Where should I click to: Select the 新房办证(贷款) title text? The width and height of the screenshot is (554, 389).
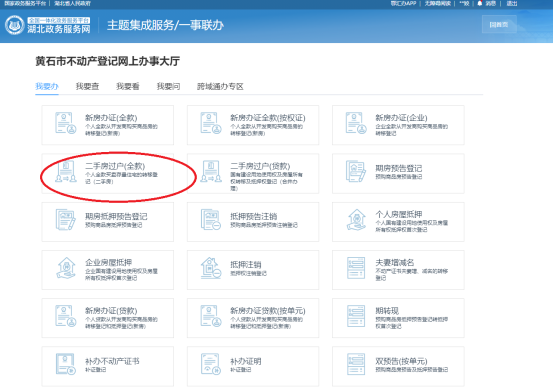coord(111,311)
